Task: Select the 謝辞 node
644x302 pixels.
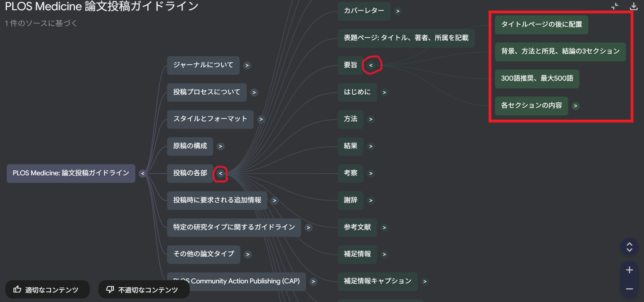Action: tap(350, 200)
